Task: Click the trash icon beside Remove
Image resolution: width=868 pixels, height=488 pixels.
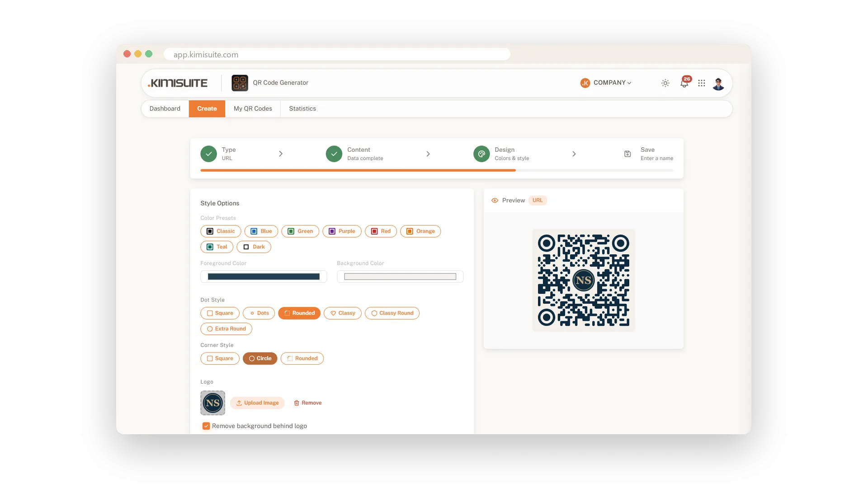Action: pyautogui.click(x=297, y=403)
